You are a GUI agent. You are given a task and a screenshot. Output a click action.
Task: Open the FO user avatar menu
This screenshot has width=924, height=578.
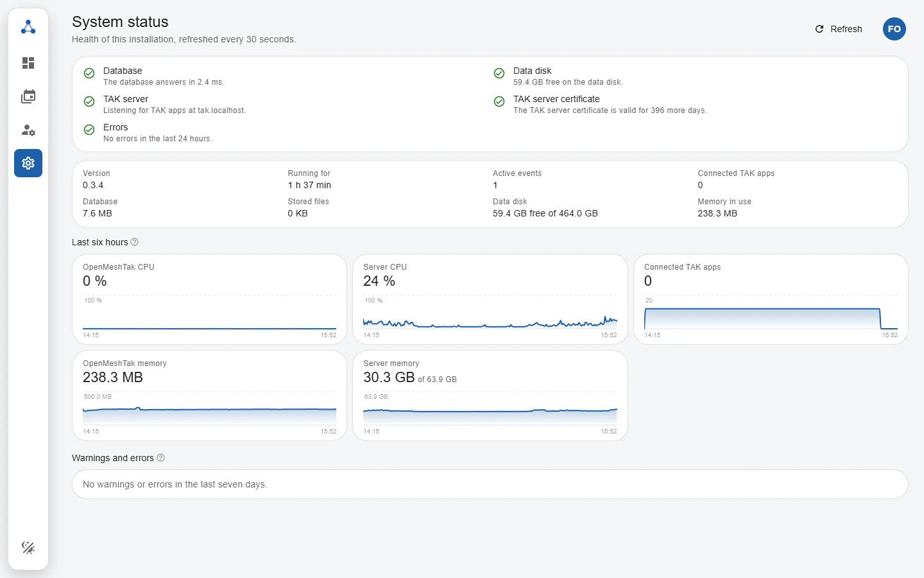tap(894, 29)
